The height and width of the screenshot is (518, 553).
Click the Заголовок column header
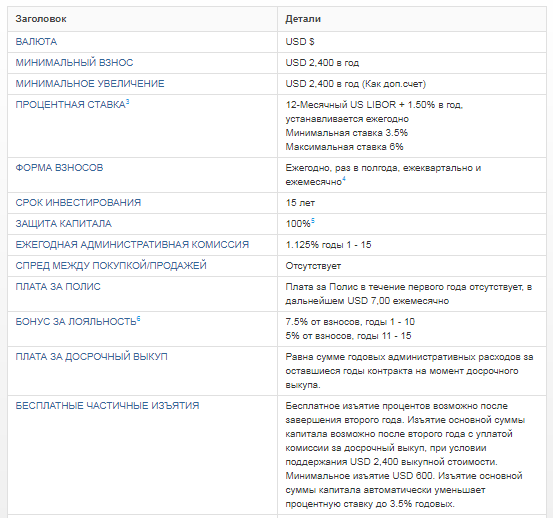41,19
